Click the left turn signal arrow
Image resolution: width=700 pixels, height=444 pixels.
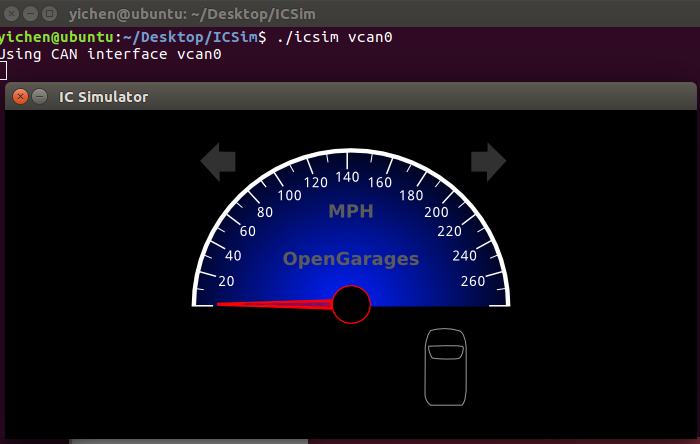[218, 162]
